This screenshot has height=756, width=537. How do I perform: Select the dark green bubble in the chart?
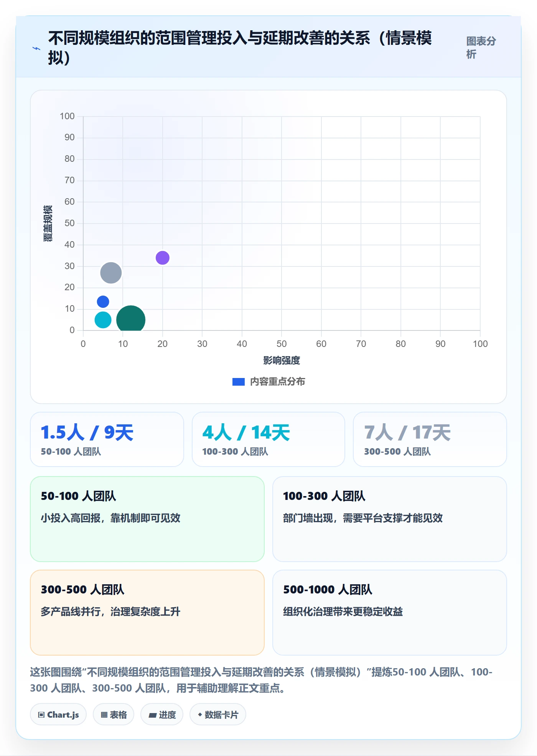(131, 318)
